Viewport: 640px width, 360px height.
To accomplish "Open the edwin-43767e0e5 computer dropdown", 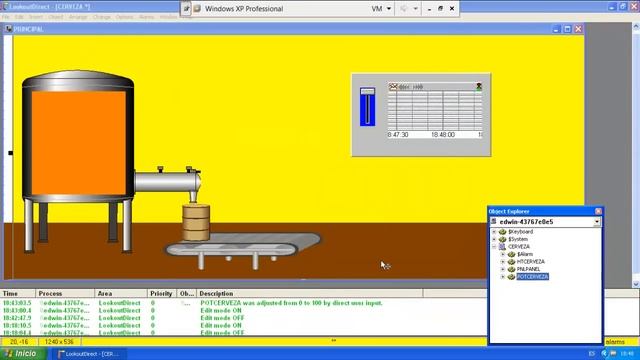I will click(597, 222).
